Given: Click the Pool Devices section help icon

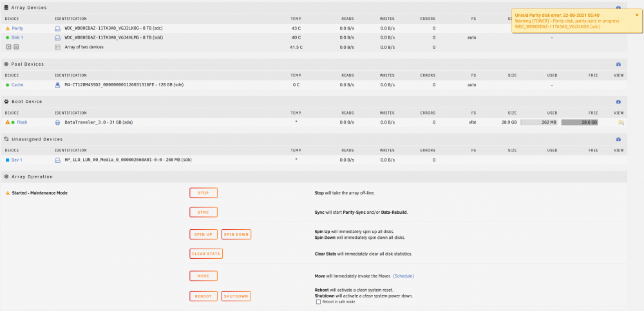Looking at the screenshot, I should click(x=618, y=64).
